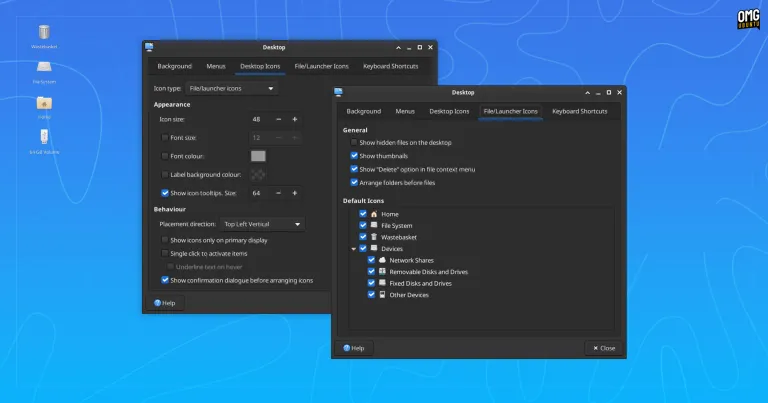Disable Show icon tooltips checkbox
768x403 pixels.
point(165,193)
